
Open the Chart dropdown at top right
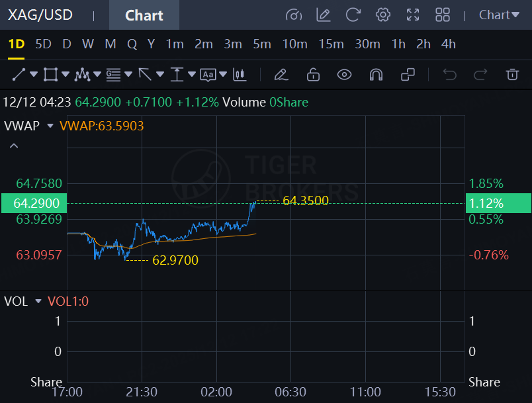499,15
